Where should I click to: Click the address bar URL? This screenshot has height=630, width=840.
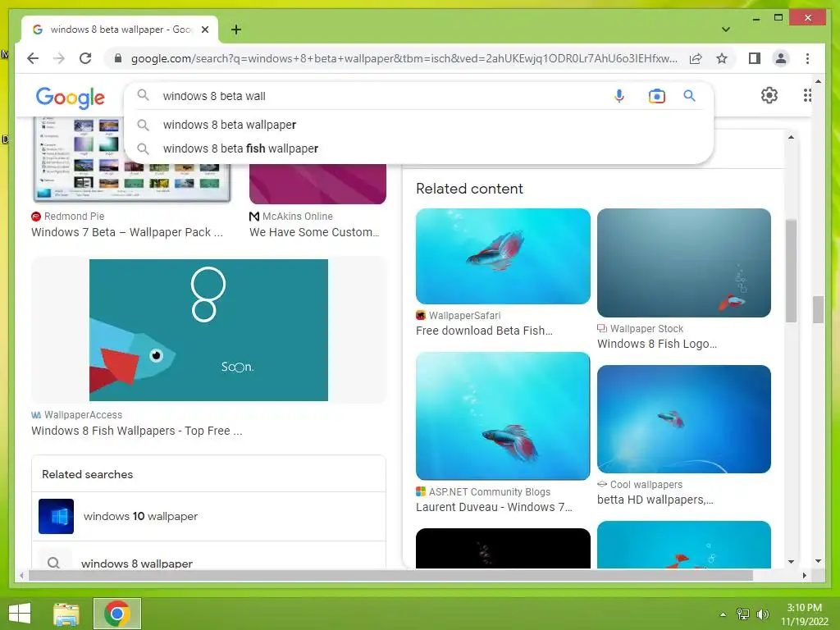404,58
